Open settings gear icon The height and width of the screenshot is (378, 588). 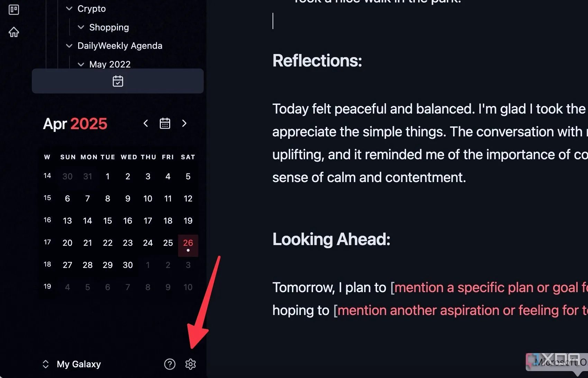(191, 364)
